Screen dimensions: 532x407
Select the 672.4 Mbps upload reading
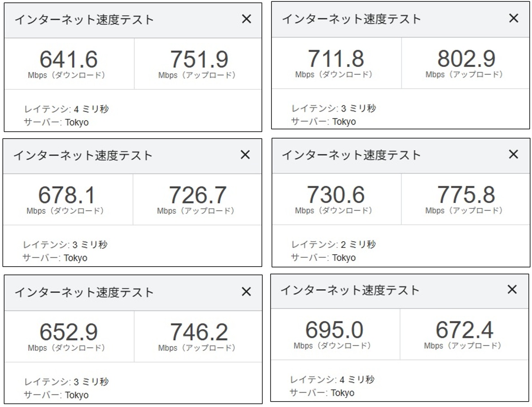pyautogui.click(x=464, y=330)
